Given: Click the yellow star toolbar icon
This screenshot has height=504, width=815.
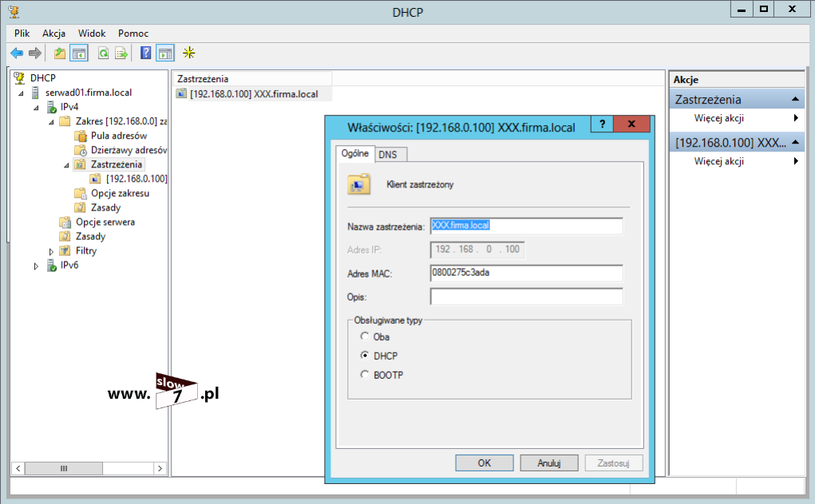Looking at the screenshot, I should (x=189, y=53).
